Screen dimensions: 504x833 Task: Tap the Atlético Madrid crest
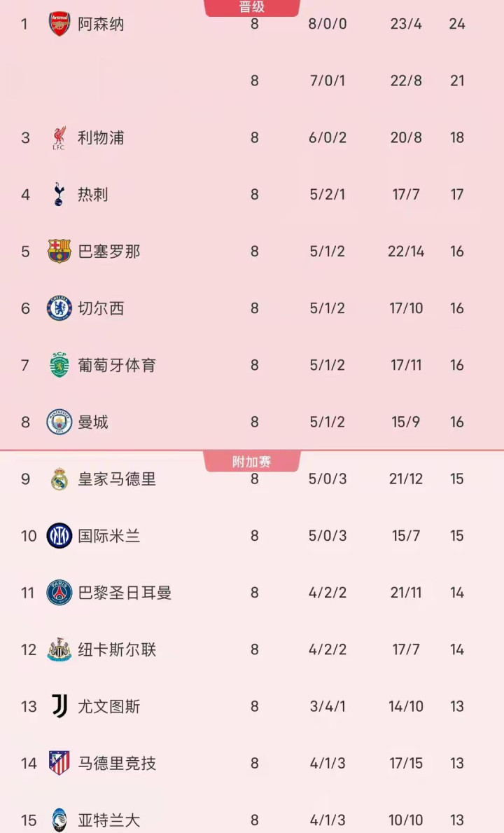(59, 763)
